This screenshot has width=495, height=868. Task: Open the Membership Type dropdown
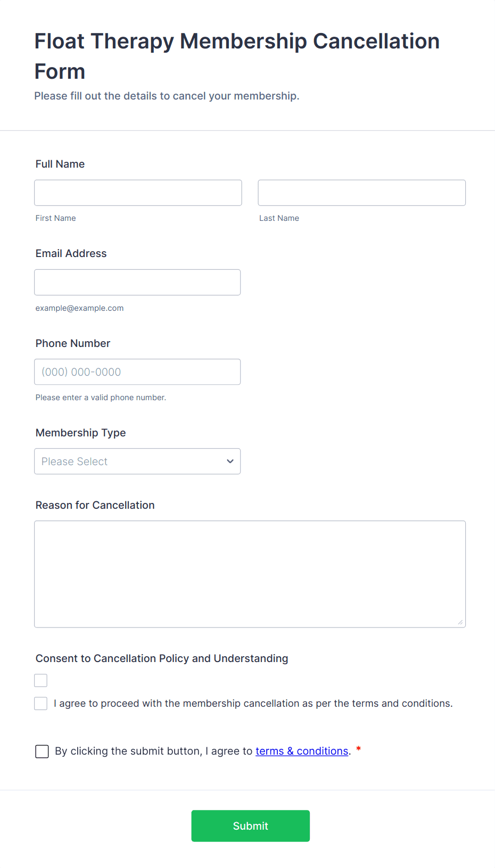click(x=137, y=461)
